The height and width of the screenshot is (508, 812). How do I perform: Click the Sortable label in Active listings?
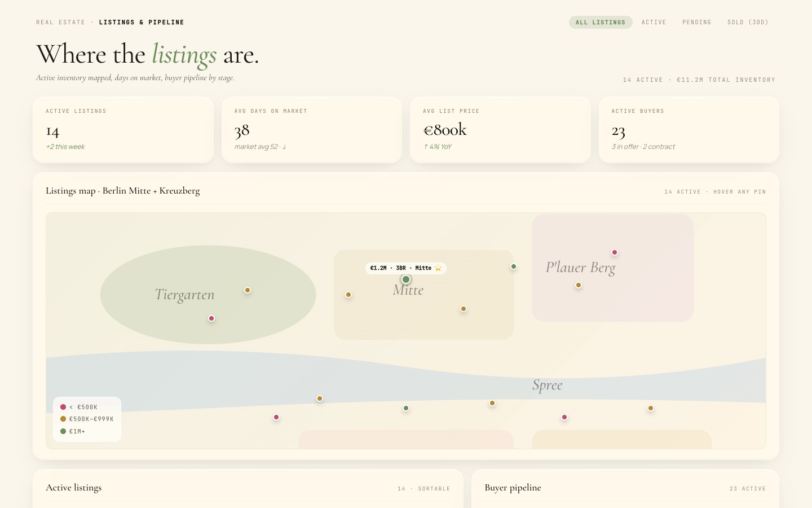(x=434, y=489)
